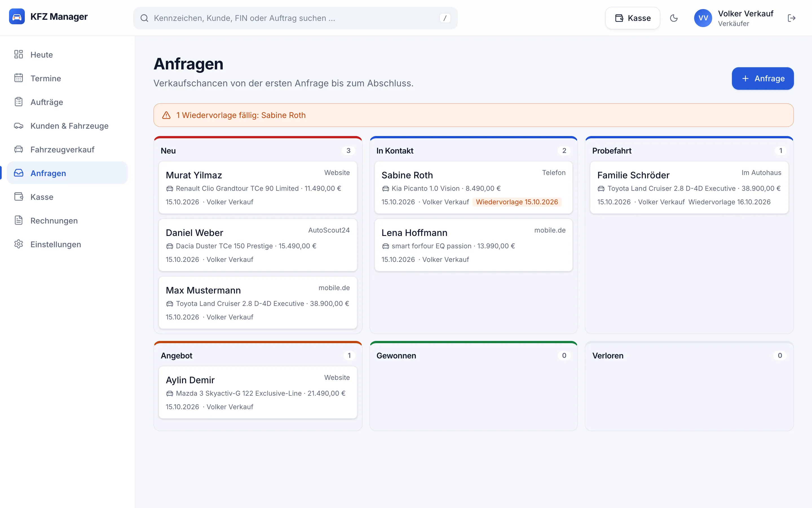
Task: Open Aufträge from the sidebar
Action: [x=67, y=102]
